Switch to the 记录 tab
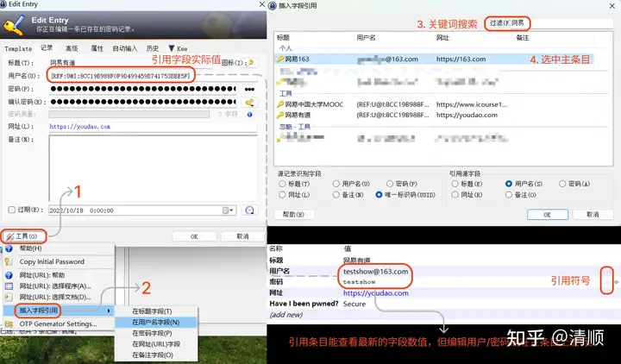 (x=47, y=48)
